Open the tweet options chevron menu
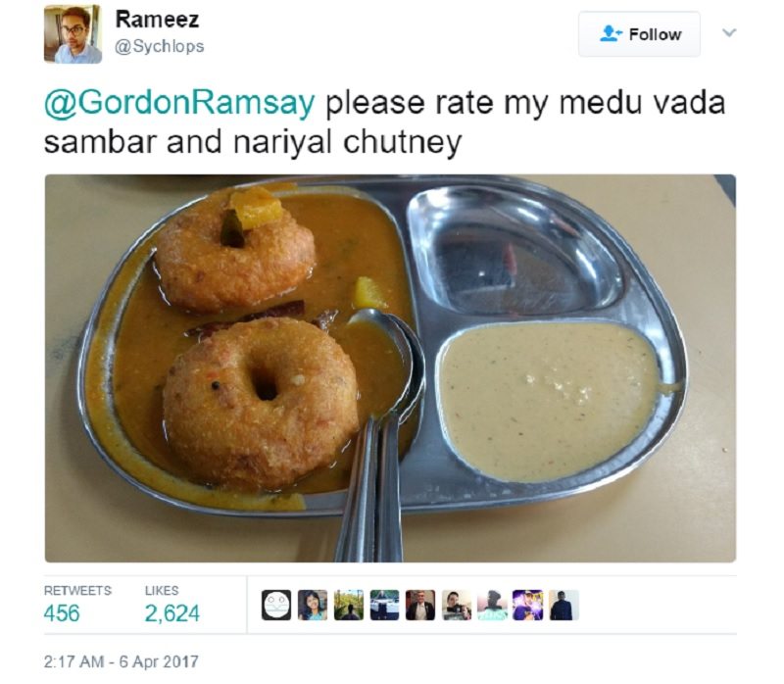The width and height of the screenshot is (784, 684). pos(729,33)
